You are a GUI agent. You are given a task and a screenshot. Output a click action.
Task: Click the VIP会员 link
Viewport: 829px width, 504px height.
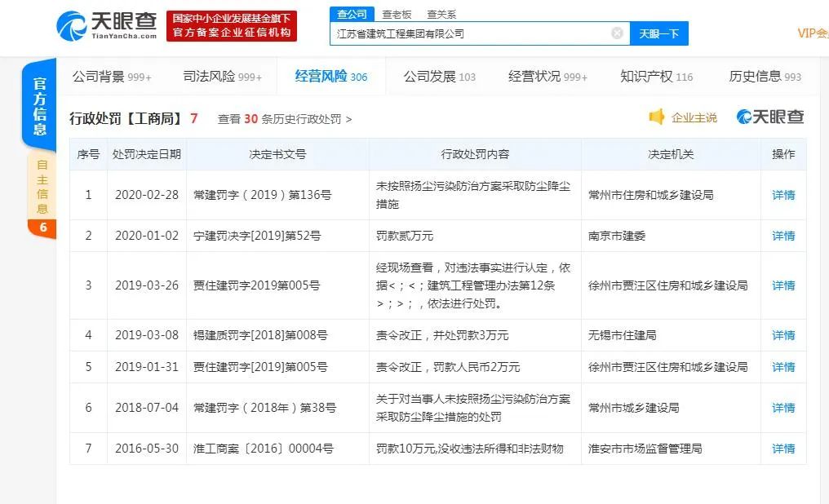(811, 33)
